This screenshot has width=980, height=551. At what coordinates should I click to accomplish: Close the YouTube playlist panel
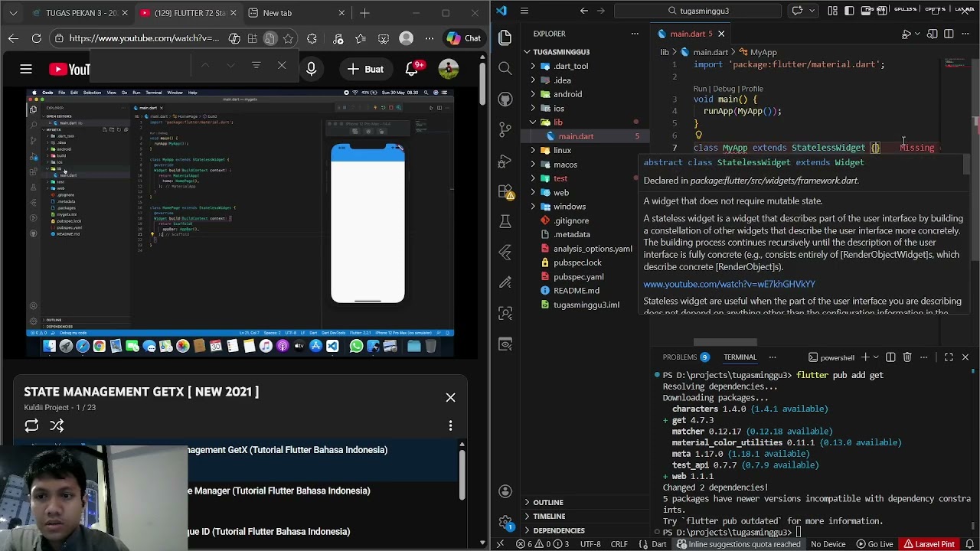pyautogui.click(x=450, y=397)
